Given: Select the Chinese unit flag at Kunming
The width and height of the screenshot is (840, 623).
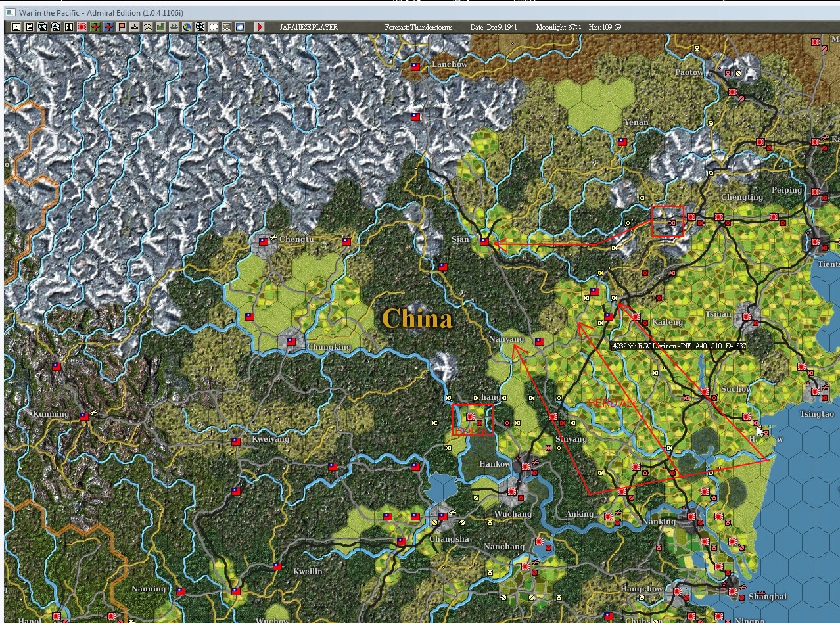Looking at the screenshot, I should point(84,417).
